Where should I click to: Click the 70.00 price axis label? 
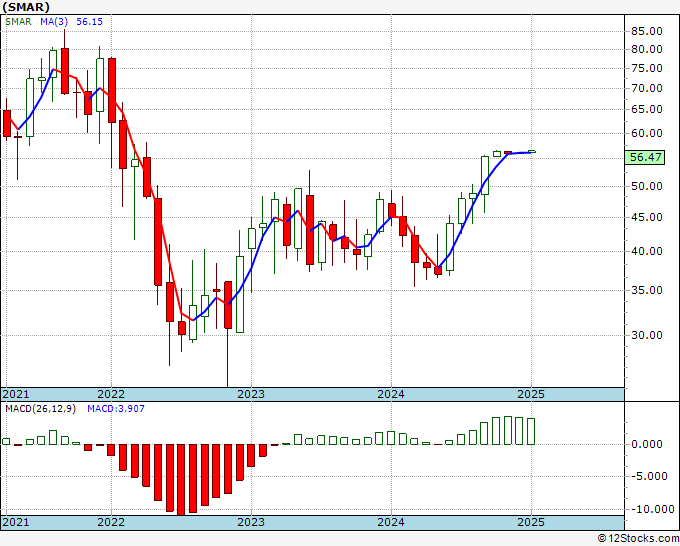click(x=647, y=88)
